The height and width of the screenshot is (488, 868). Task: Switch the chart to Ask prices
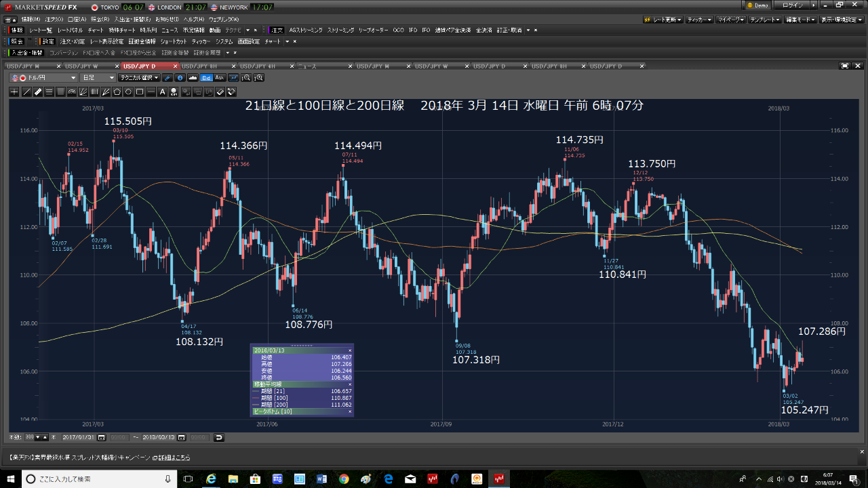(219, 78)
